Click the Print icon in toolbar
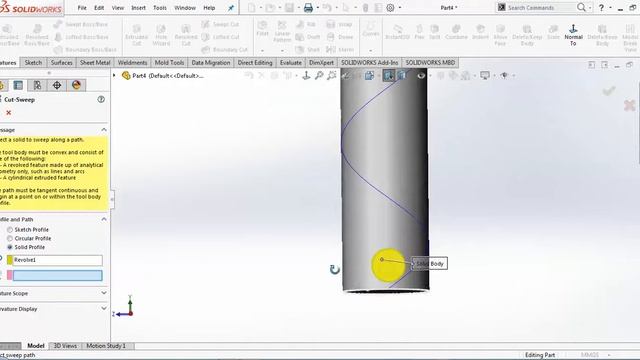 308,7
